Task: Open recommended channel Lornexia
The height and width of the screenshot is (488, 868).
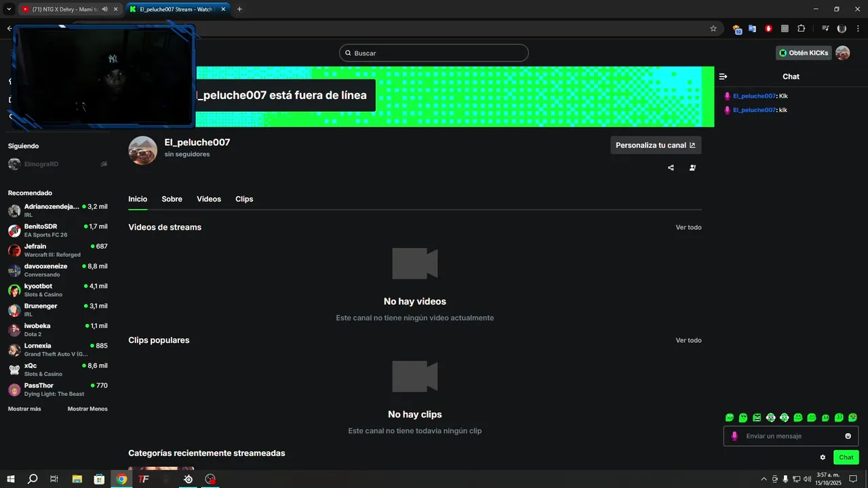Action: [x=58, y=350]
